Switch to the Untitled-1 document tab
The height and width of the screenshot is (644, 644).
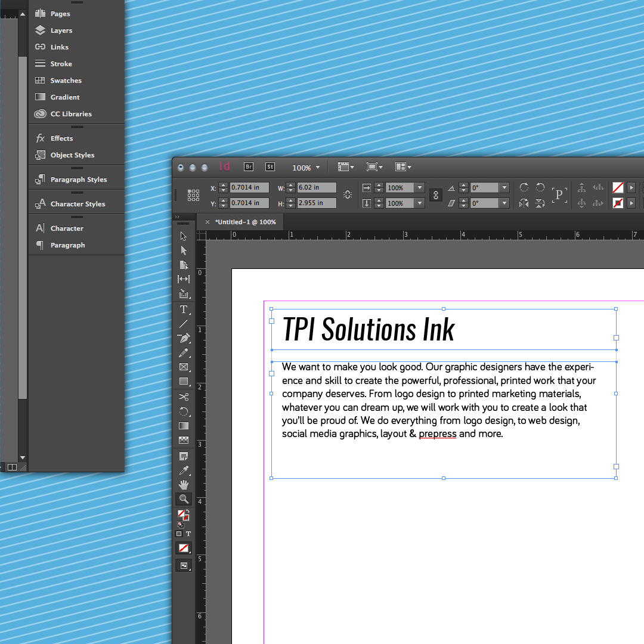pos(246,222)
